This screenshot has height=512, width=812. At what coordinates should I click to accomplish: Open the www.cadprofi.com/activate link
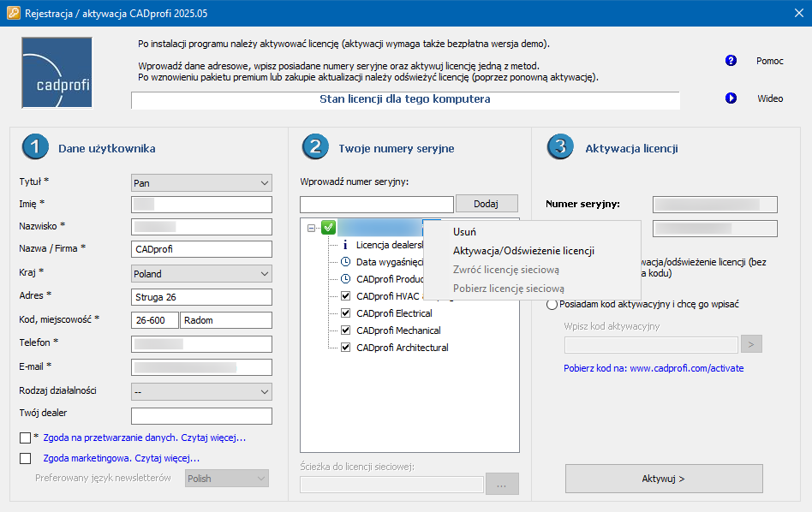(x=687, y=368)
